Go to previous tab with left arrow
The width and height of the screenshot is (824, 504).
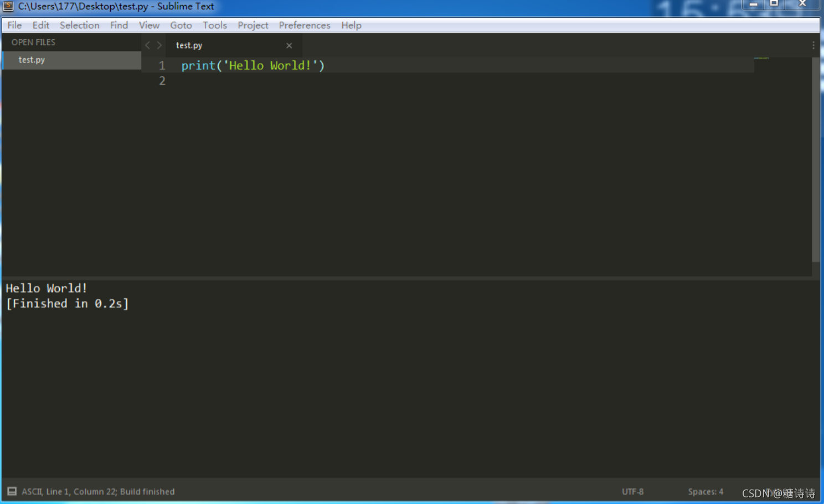pyautogui.click(x=147, y=45)
